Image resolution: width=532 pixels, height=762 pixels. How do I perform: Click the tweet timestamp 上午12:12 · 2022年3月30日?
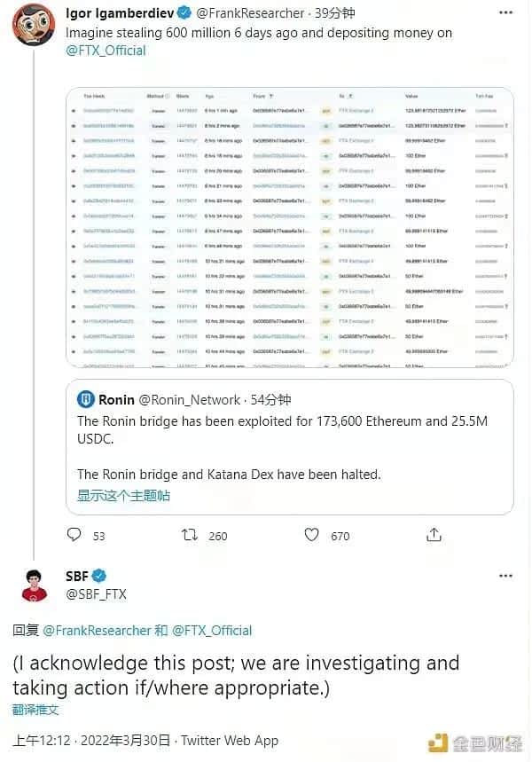click(x=92, y=741)
